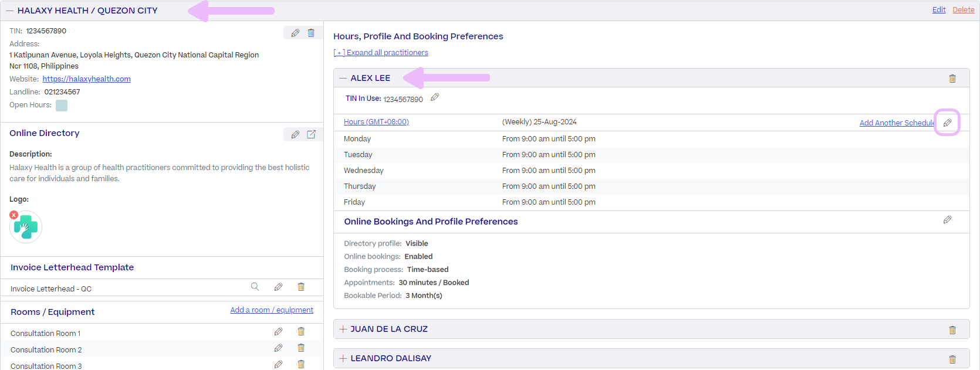Click the Halaxy Health logo thumbnail
The image size is (980, 370).
click(26, 227)
